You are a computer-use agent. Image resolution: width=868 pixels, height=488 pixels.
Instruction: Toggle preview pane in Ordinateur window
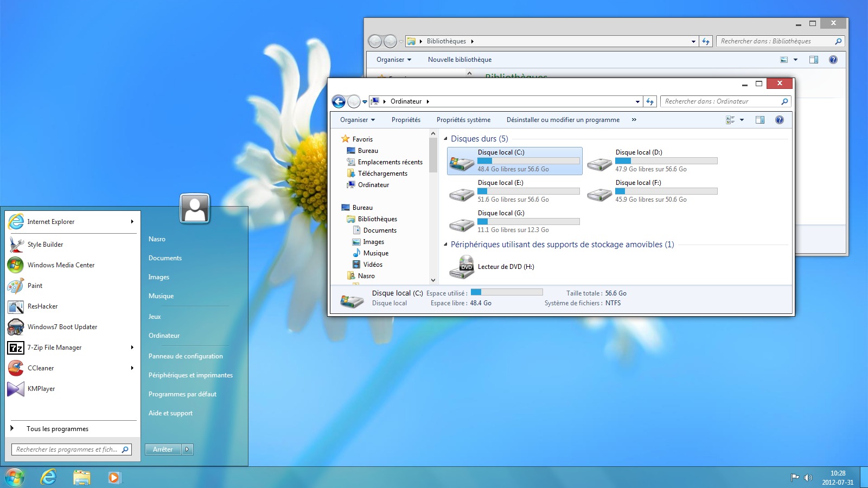pos(760,120)
